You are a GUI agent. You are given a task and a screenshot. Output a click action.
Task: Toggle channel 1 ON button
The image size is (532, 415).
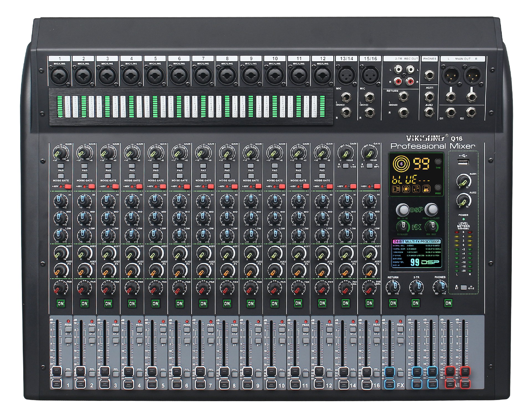pyautogui.click(x=60, y=303)
